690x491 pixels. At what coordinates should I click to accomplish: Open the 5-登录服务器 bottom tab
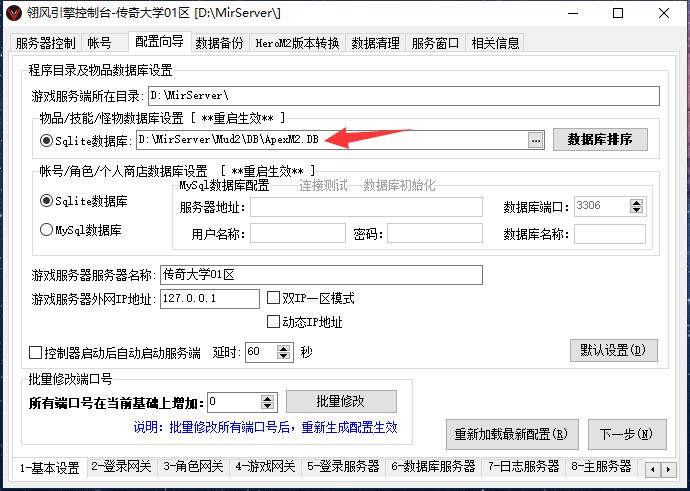pos(343,466)
